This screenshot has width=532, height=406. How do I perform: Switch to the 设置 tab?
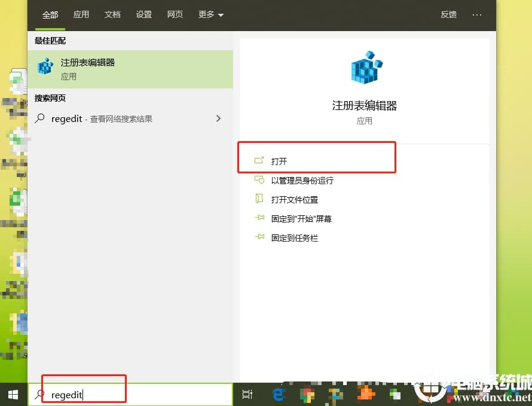[143, 14]
